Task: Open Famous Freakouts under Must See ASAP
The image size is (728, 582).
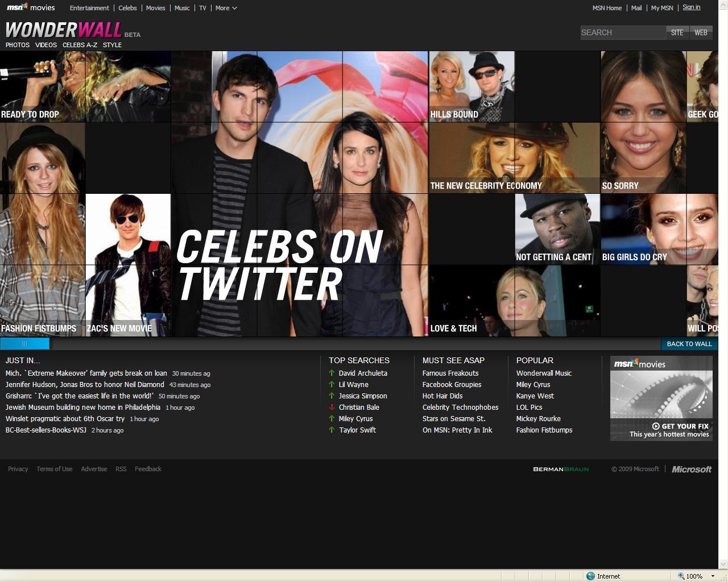Action: tap(450, 373)
